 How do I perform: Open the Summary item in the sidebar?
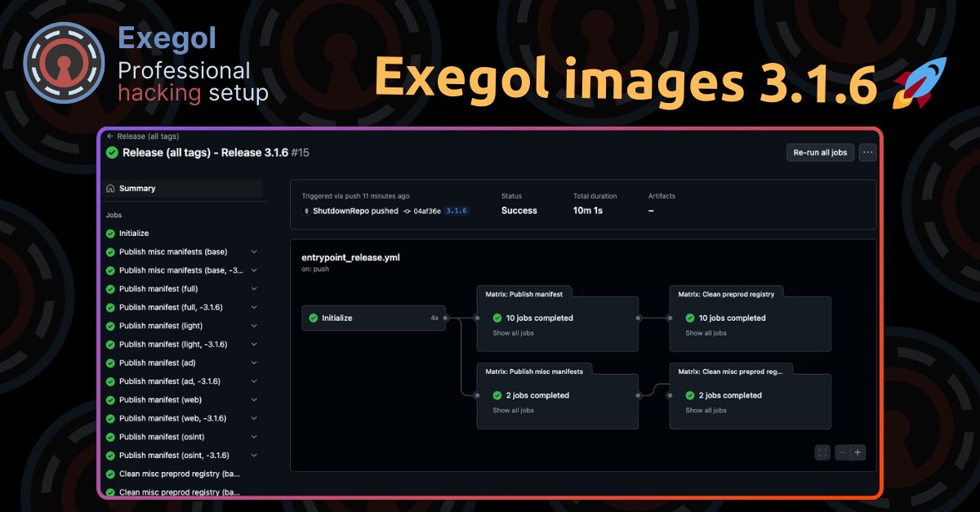pos(183,189)
